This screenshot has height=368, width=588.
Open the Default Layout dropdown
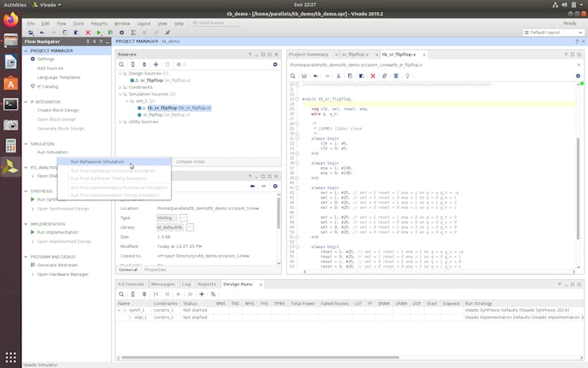point(553,33)
